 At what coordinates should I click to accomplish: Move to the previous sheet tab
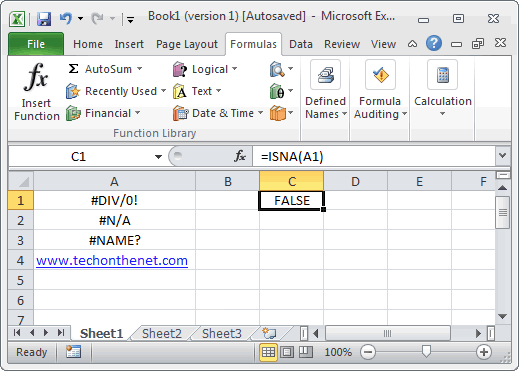[x=32, y=333]
